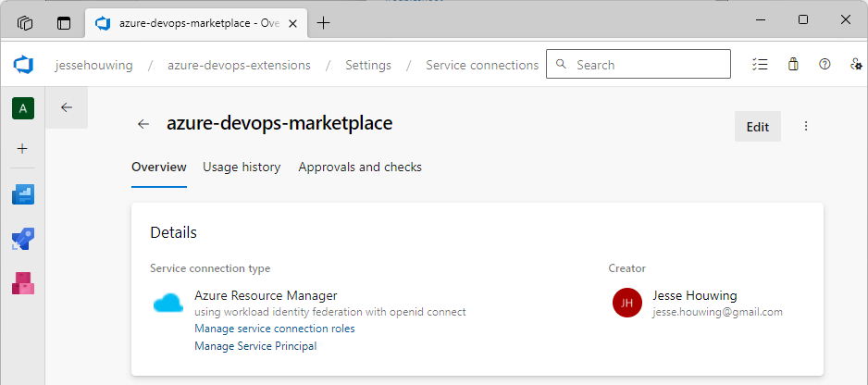Open the work items list icon

pos(760,64)
